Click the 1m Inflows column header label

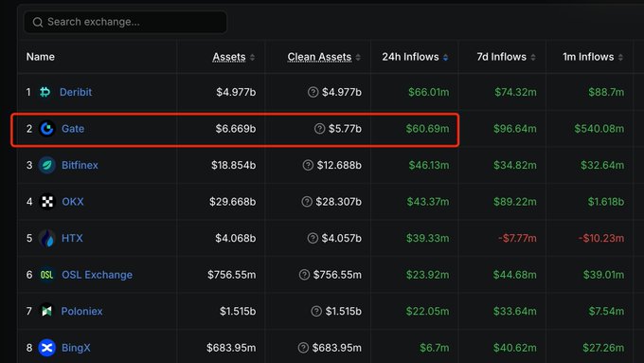588,57
